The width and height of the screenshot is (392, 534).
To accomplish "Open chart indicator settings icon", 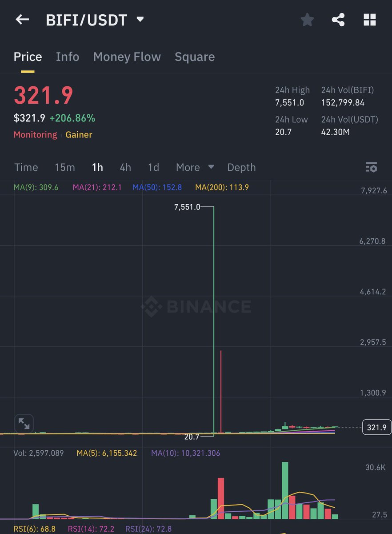I will 371,167.
